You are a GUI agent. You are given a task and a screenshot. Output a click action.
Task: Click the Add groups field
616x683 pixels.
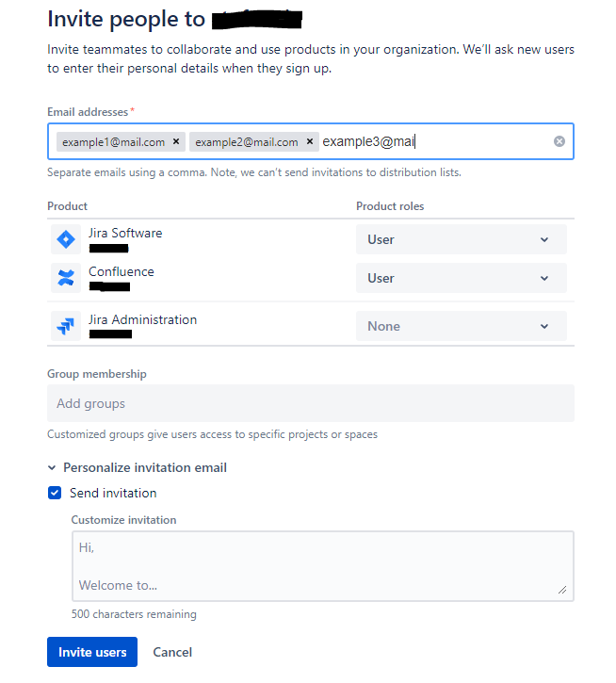[x=311, y=403]
